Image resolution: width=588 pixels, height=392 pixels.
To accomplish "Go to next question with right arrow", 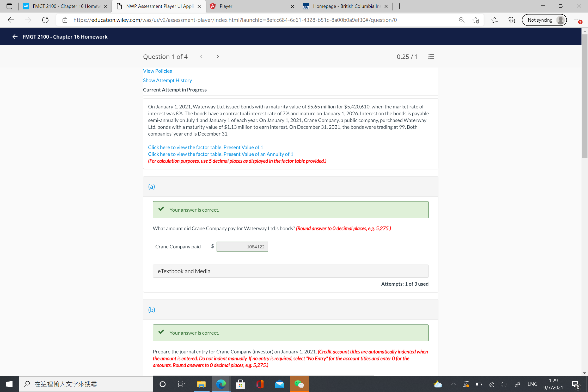I will click(218, 56).
